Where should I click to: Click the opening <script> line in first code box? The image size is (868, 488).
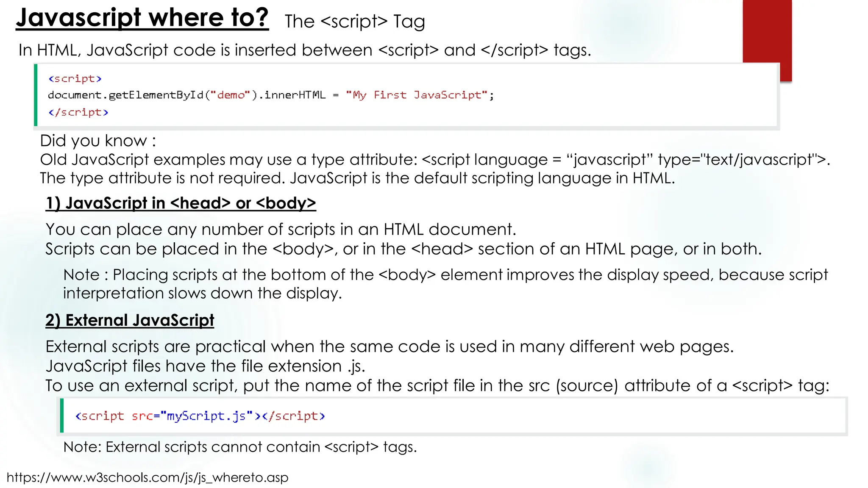click(75, 79)
